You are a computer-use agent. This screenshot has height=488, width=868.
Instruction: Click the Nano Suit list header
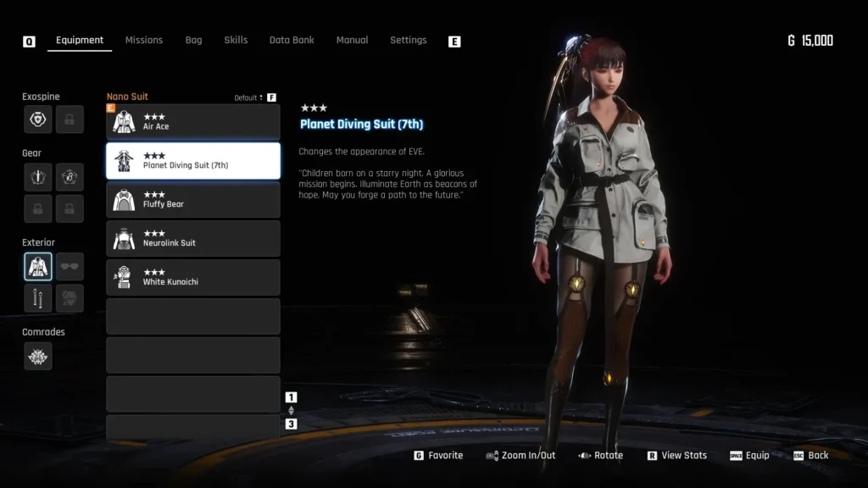point(127,97)
